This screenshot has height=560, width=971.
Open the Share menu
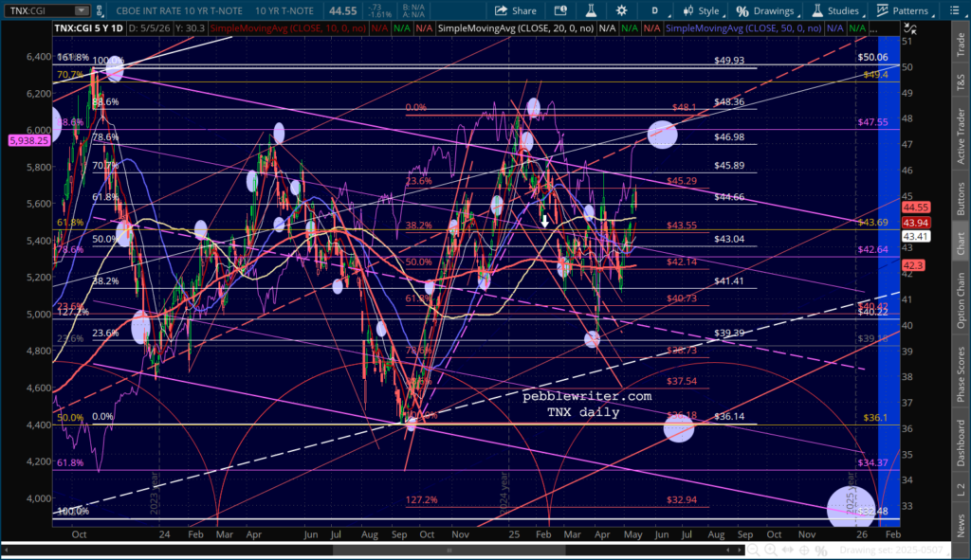[516, 10]
